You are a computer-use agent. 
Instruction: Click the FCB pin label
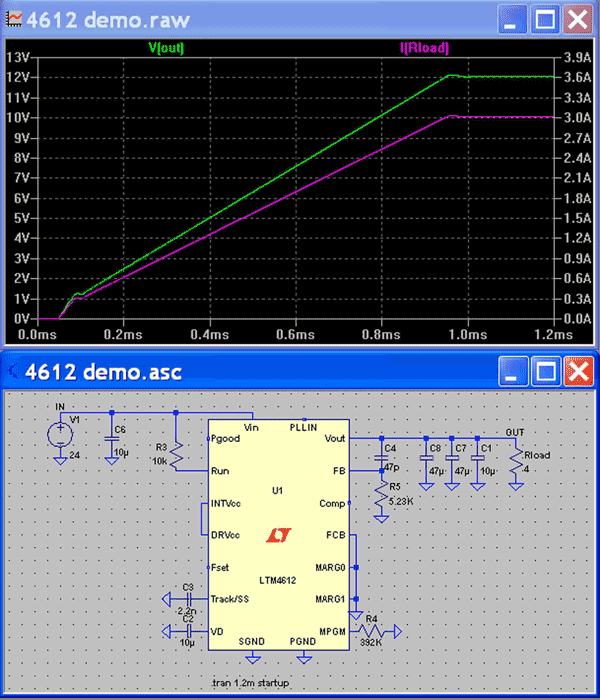click(x=336, y=535)
